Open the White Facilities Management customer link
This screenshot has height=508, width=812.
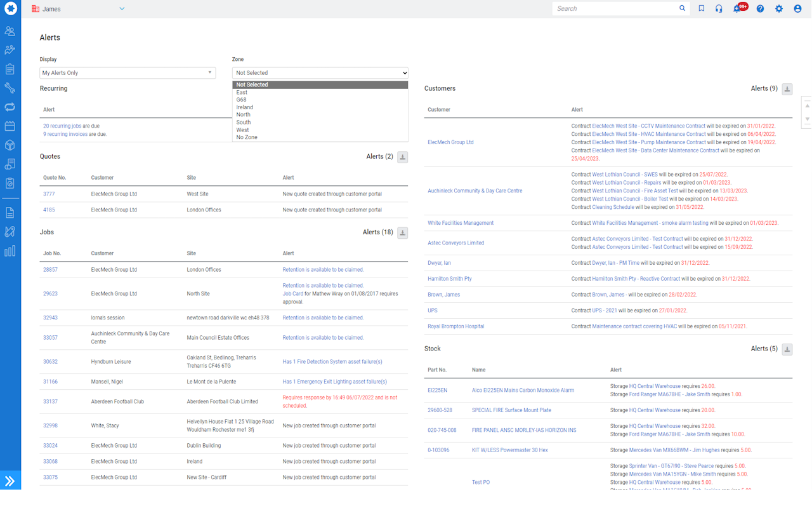(x=461, y=223)
